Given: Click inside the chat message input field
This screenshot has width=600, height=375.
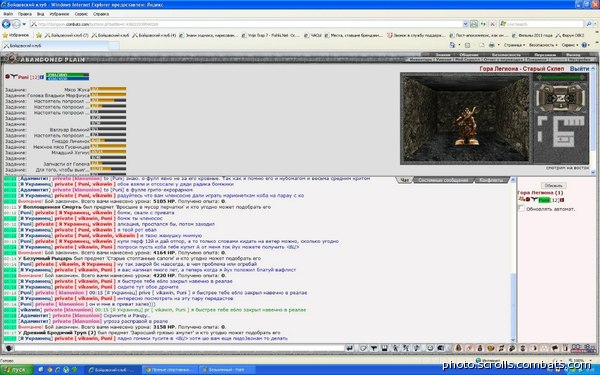Looking at the screenshot, I should pyautogui.click(x=179, y=348).
